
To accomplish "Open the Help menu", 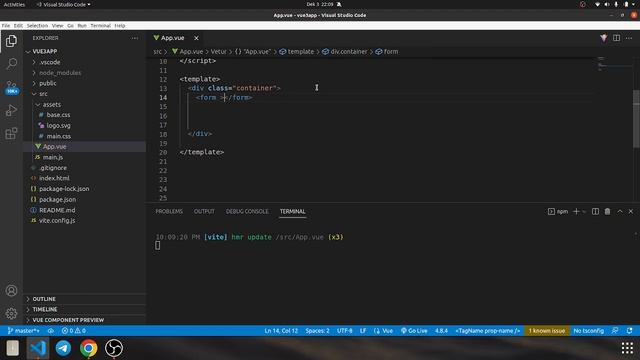I will [x=120, y=25].
